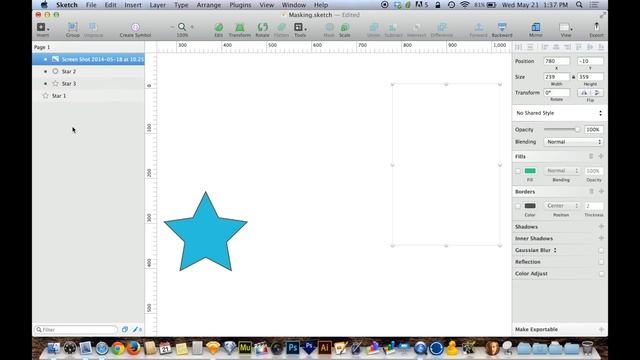Open the border Position dropdown
Screen dimensions: 640x360
coord(562,206)
